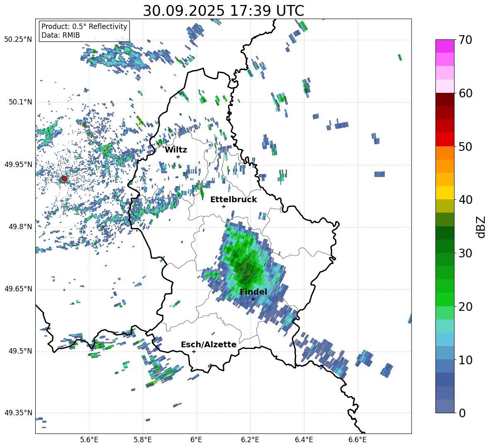Click the 40 dBZ colorbar tick label
The height and width of the screenshot is (448, 491).
465,200
